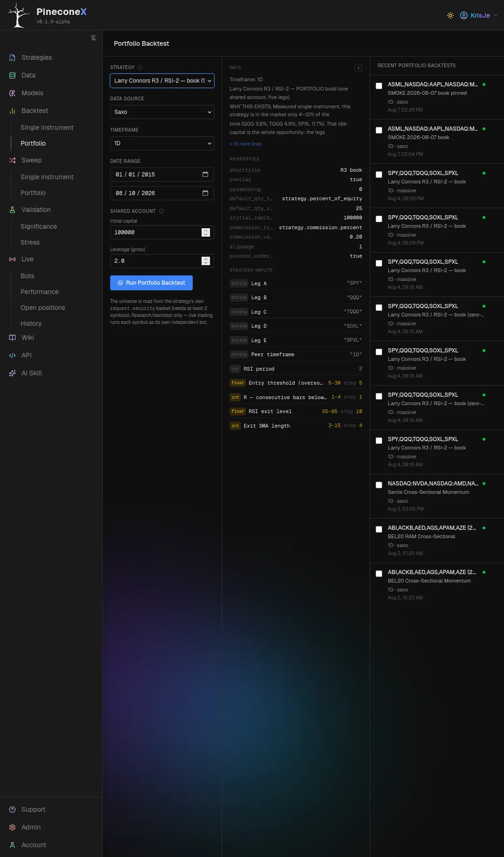Click the Shared Account info icon

[161, 211]
